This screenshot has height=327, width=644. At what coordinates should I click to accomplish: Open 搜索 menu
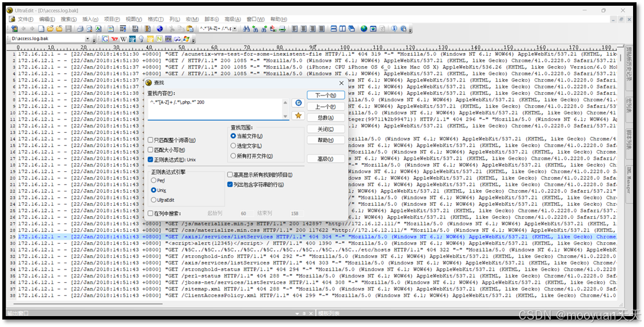click(68, 20)
